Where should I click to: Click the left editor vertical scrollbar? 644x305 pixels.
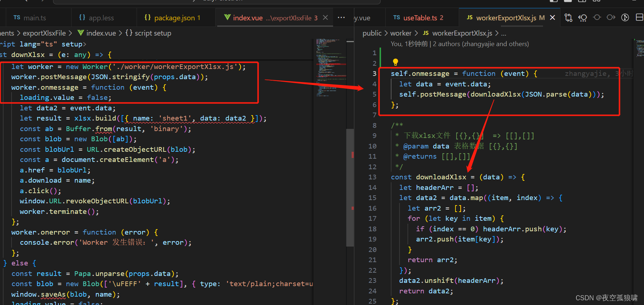350,188
